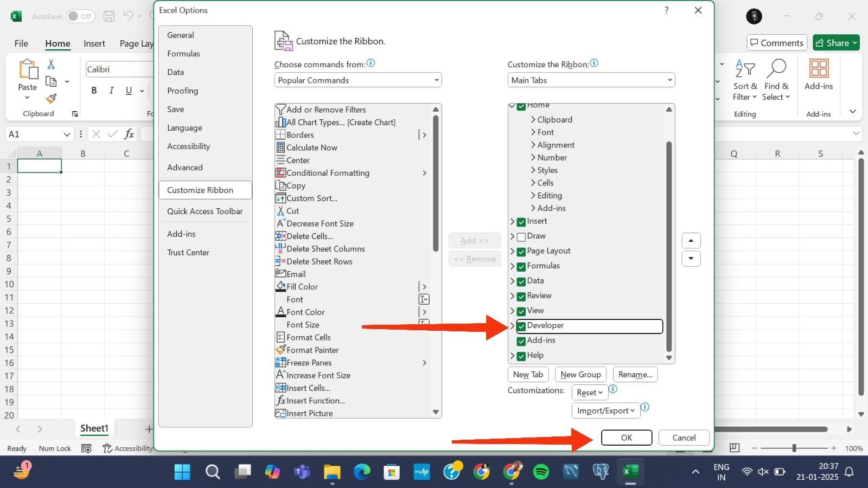This screenshot has width=868, height=488.
Task: Toggle Italic formatting in the ribbon
Action: click(111, 91)
